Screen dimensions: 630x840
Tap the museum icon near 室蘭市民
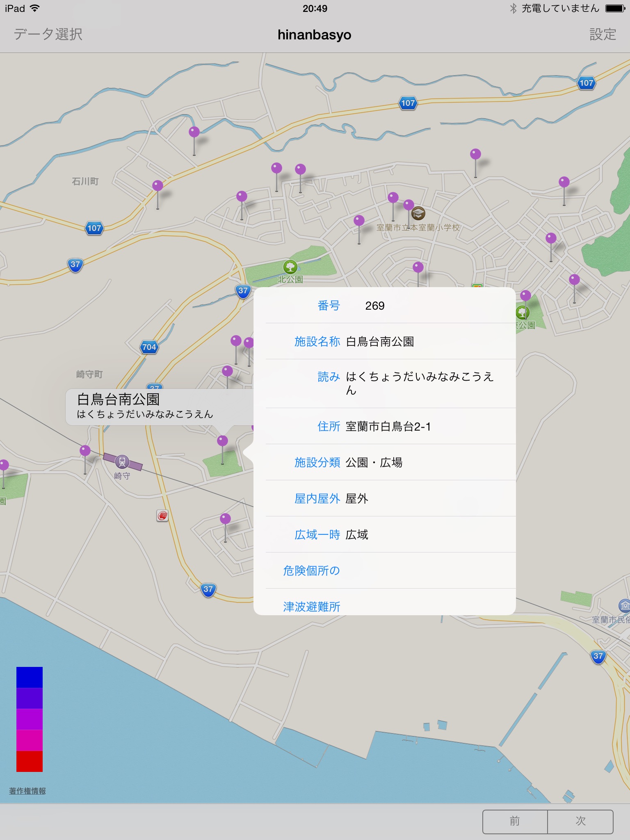coord(624,606)
